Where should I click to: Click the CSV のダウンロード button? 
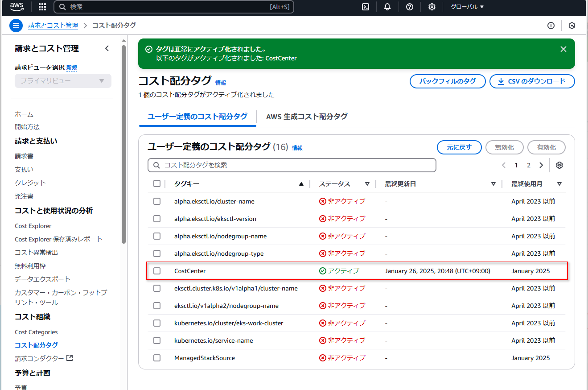click(532, 81)
